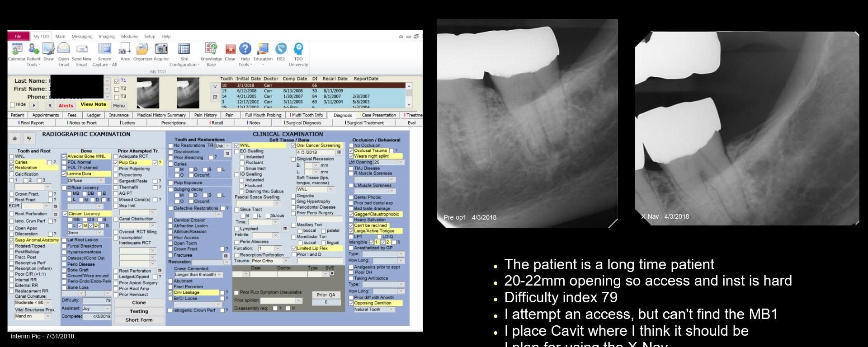Expand the Assistant dropdown showing Joy
The width and height of the screenshot is (868, 347).
(x=107, y=309)
